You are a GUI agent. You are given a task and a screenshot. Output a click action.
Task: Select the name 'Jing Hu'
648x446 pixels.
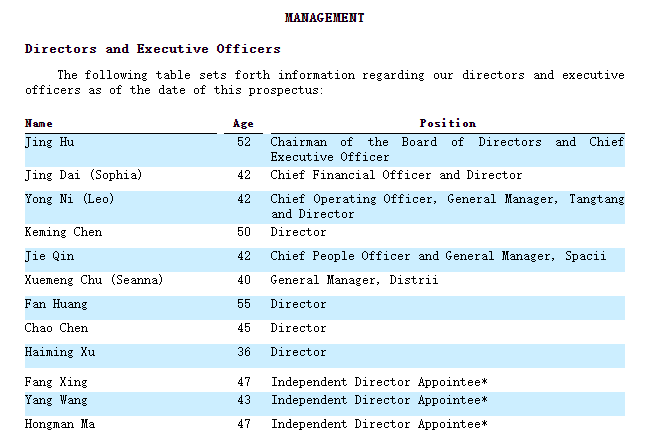50,143
